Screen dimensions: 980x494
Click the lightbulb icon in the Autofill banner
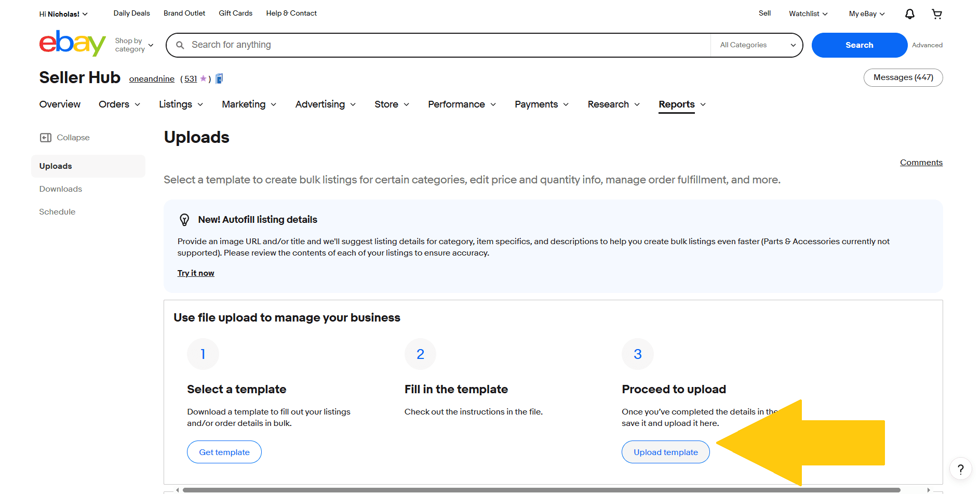184,219
